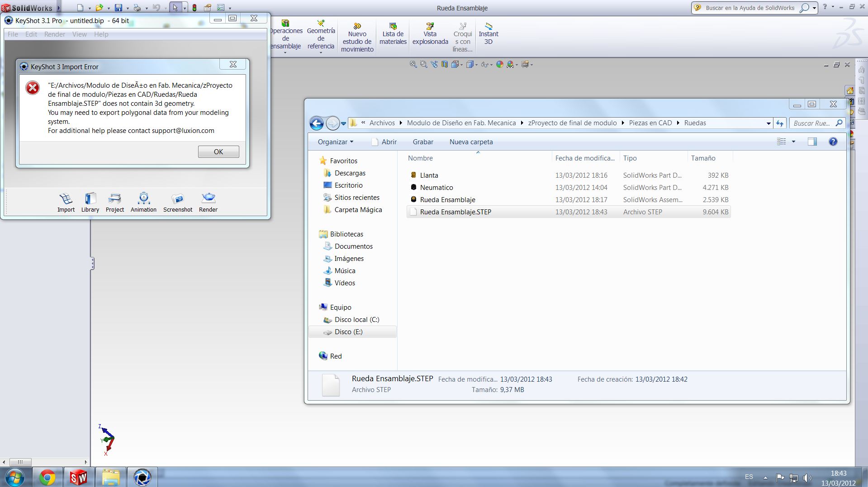Select Rueda Ensamblaje.STEP file
868x487 pixels.
569,212
